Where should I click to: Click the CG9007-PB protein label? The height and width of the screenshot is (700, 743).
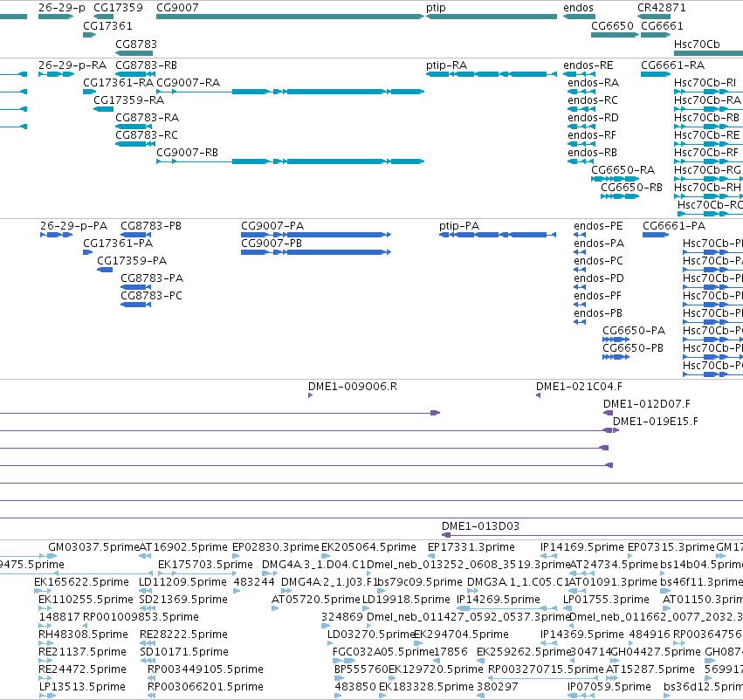pyautogui.click(x=272, y=244)
